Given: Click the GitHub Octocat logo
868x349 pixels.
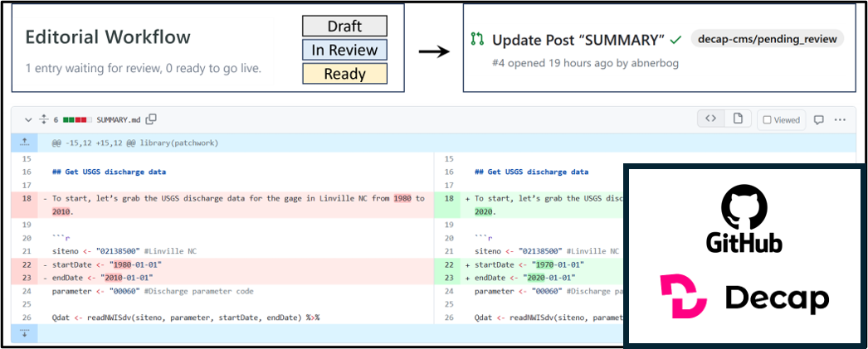Looking at the screenshot, I should click(744, 208).
